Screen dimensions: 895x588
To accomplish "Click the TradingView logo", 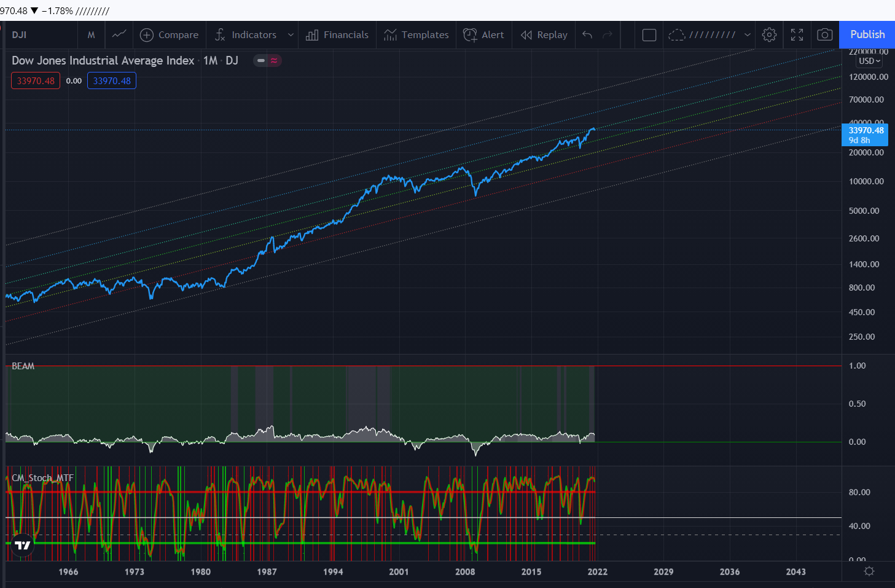I will (x=23, y=545).
